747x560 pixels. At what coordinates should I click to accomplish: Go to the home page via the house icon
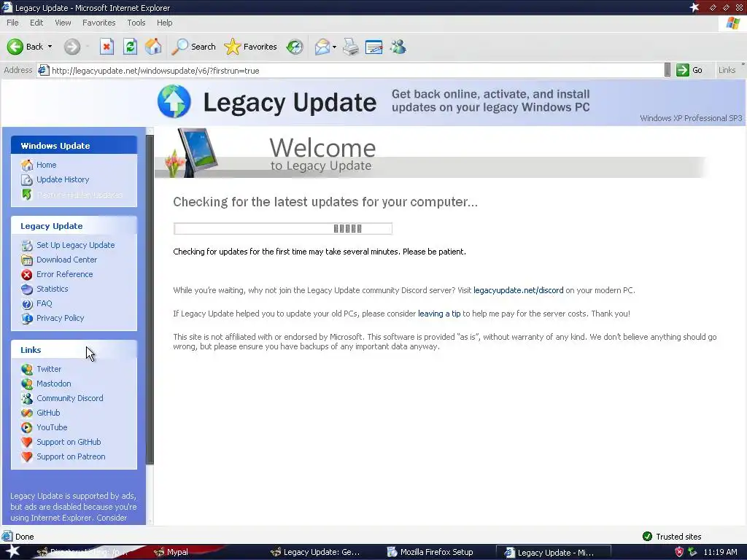click(153, 47)
